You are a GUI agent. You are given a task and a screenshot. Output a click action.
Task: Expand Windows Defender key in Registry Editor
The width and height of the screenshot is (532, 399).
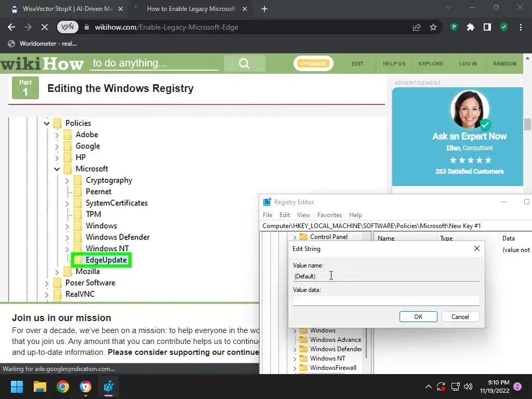[295, 349]
